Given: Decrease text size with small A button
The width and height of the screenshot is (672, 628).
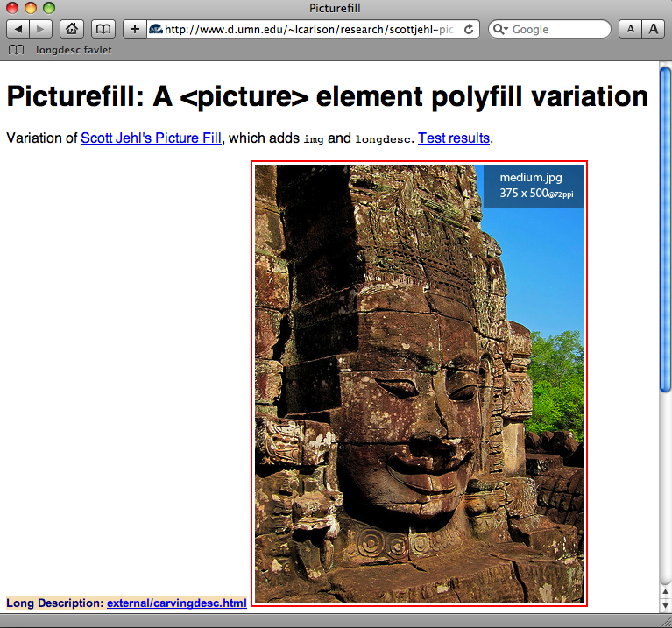Looking at the screenshot, I should tap(630, 29).
